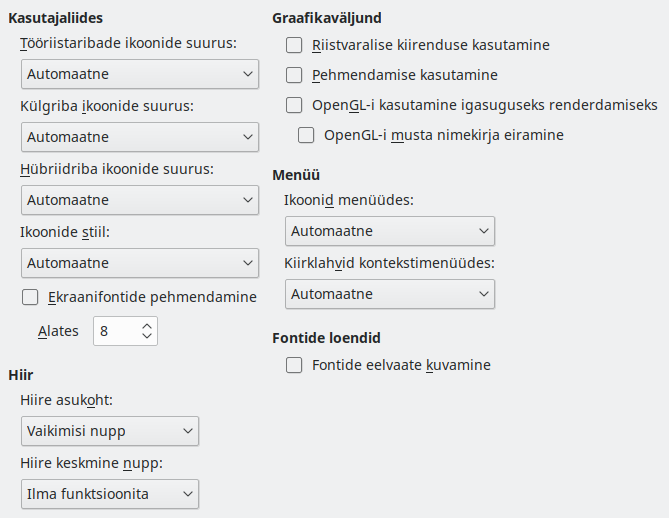Check Fontide eelvaate kuvamine option
Viewport: 669px width, 518px height.
click(x=294, y=366)
